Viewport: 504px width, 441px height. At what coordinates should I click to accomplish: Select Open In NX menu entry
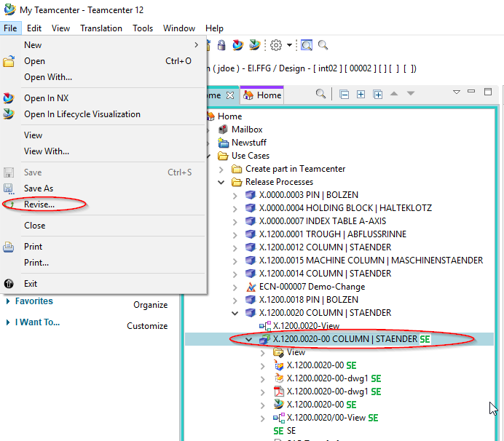tap(46, 98)
